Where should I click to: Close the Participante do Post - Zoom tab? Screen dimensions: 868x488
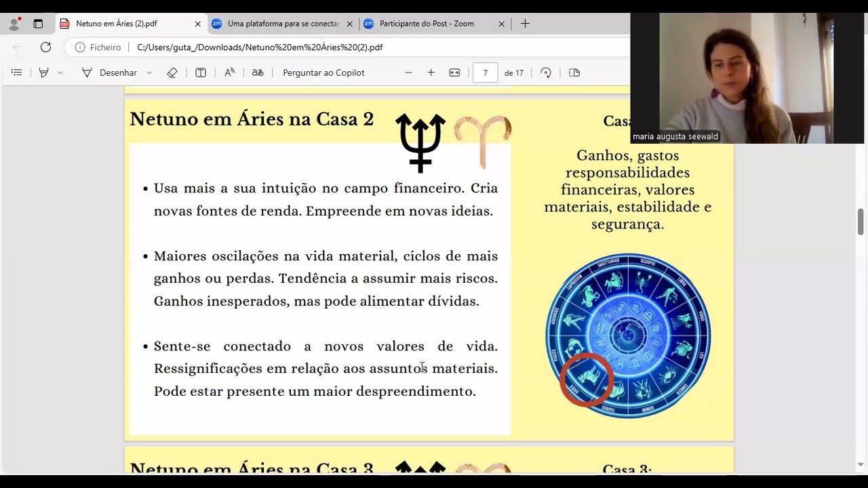501,24
